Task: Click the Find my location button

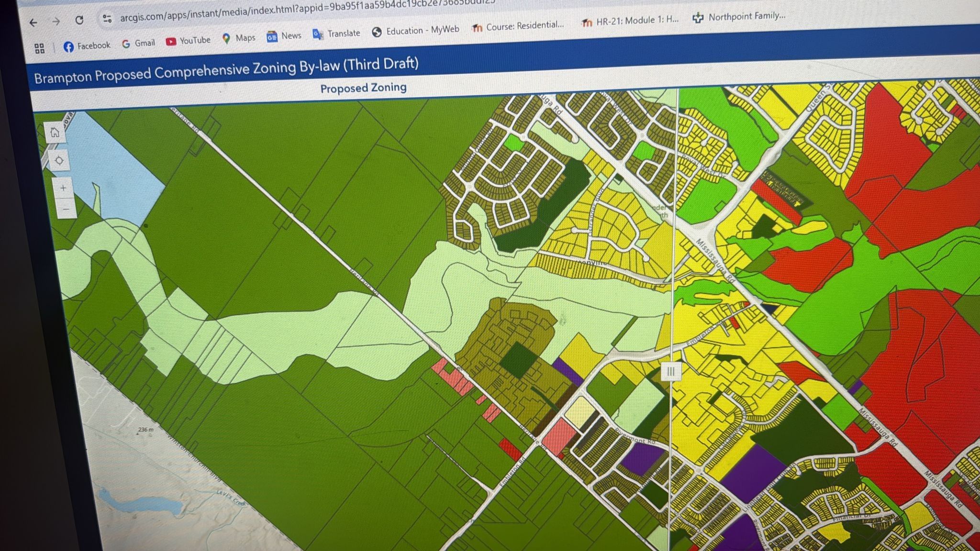Action: point(59,161)
